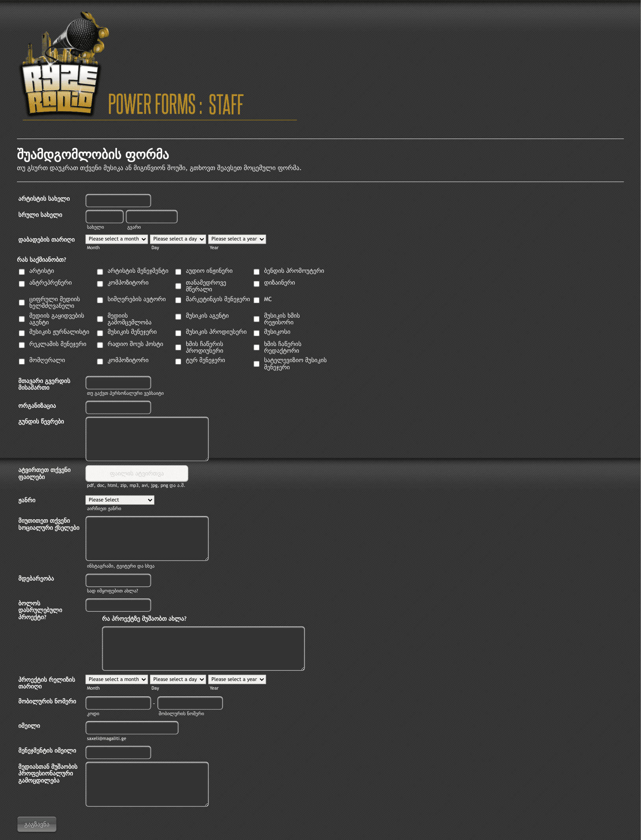The height and width of the screenshot is (840, 641).
Task: Submit form with გაგზავნა button
Action: pyautogui.click(x=37, y=825)
